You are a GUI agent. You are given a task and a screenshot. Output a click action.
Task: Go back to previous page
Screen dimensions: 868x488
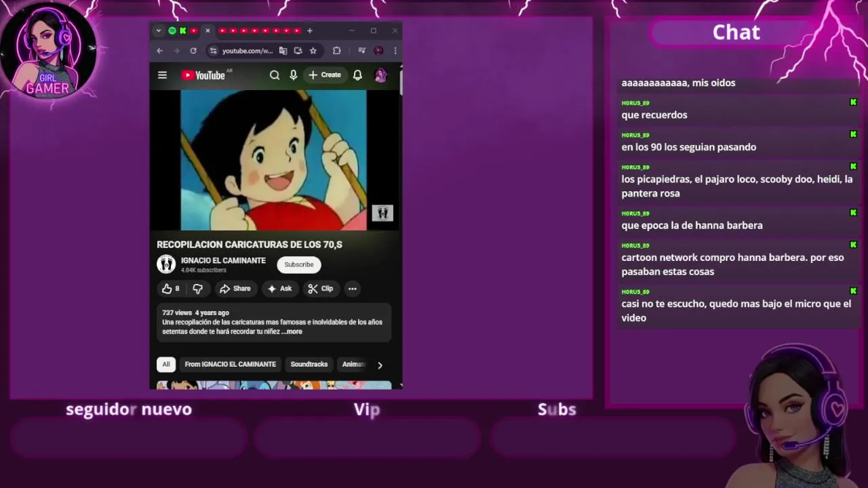coord(160,51)
